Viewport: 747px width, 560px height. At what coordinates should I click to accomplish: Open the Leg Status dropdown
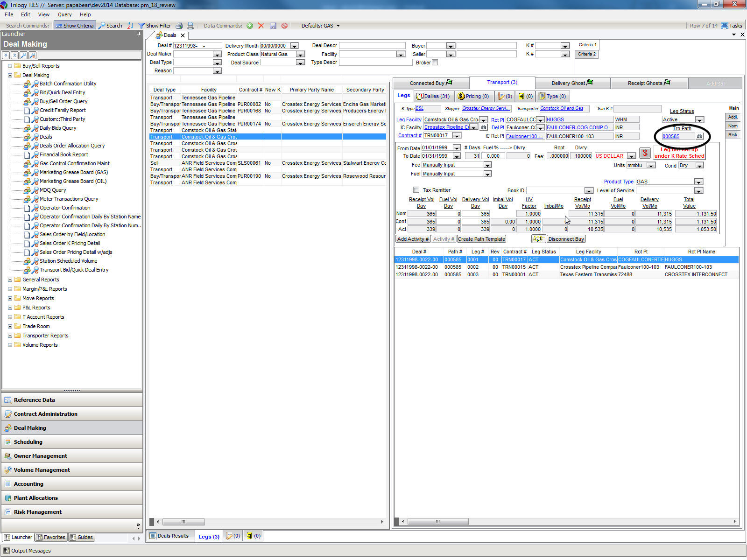click(x=699, y=120)
